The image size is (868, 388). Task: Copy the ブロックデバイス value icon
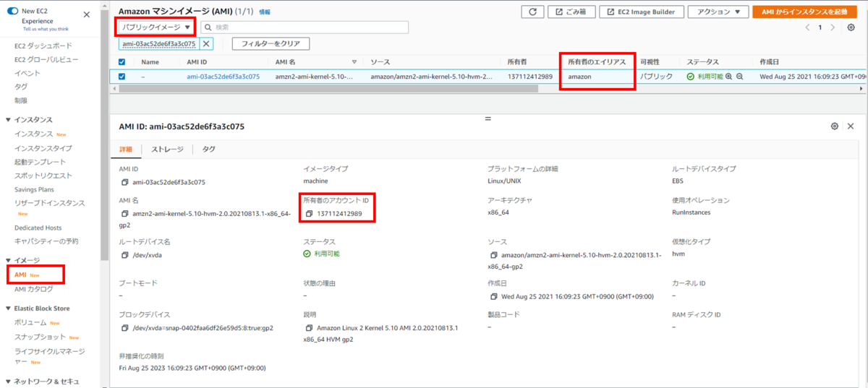[x=125, y=328]
